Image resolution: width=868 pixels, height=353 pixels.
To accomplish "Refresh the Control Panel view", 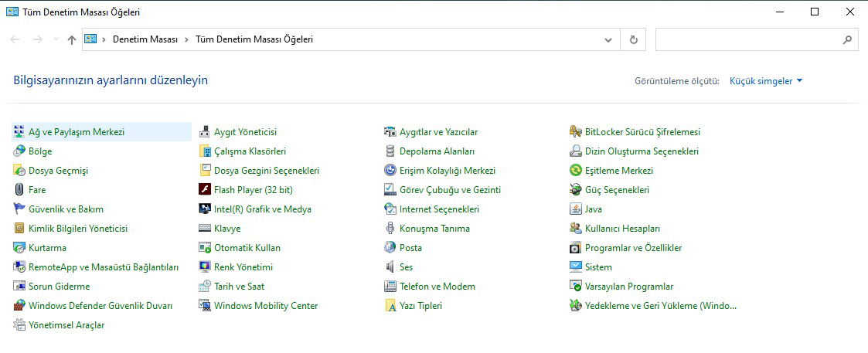I will (634, 40).
